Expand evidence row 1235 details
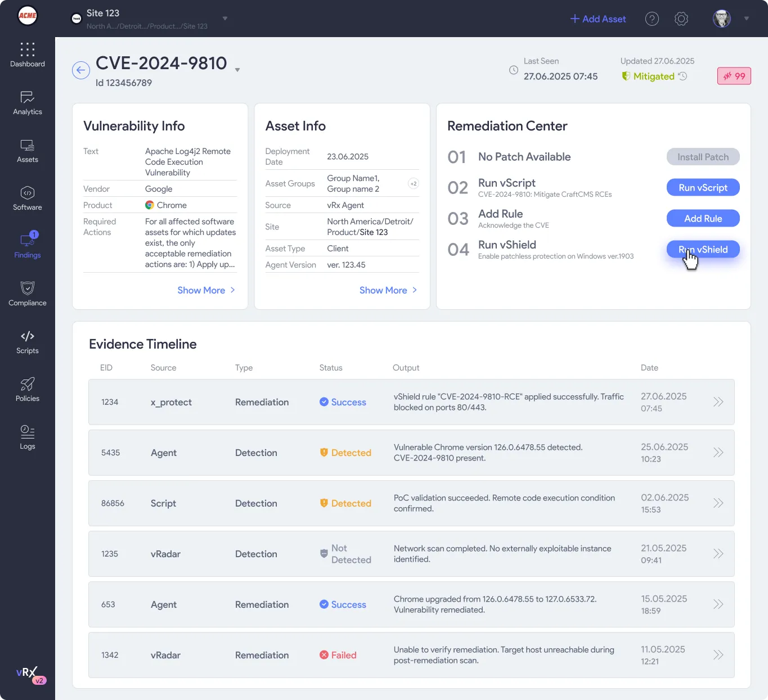This screenshot has width=768, height=700. (718, 554)
